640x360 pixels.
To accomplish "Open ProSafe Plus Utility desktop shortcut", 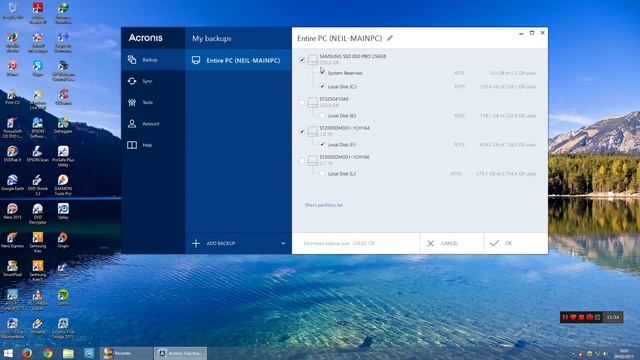I will point(63,156).
